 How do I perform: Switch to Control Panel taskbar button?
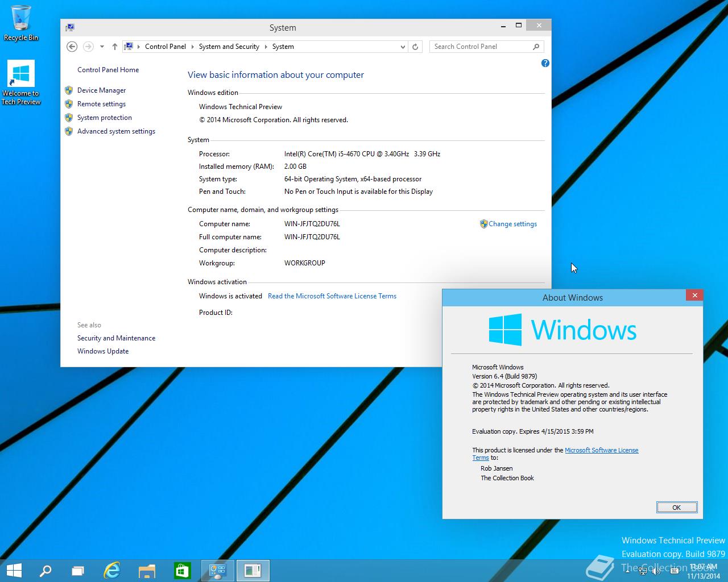[218, 571]
